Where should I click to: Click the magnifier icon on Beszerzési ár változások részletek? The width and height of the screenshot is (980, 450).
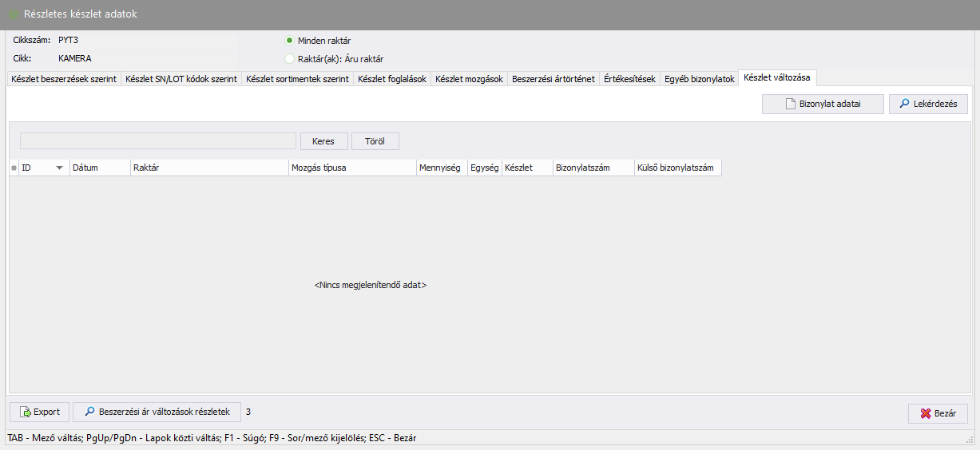[x=89, y=412]
